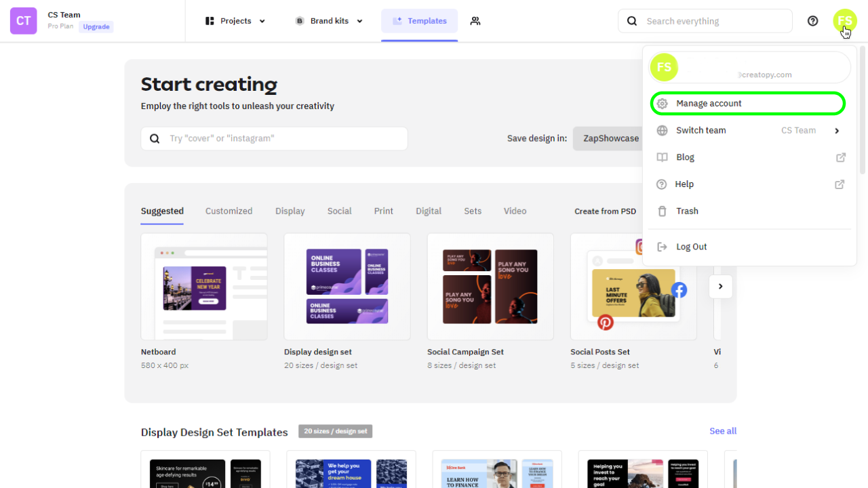This screenshot has width=868, height=488.
Task: Expand the Switch team submenu
Action: (836, 131)
